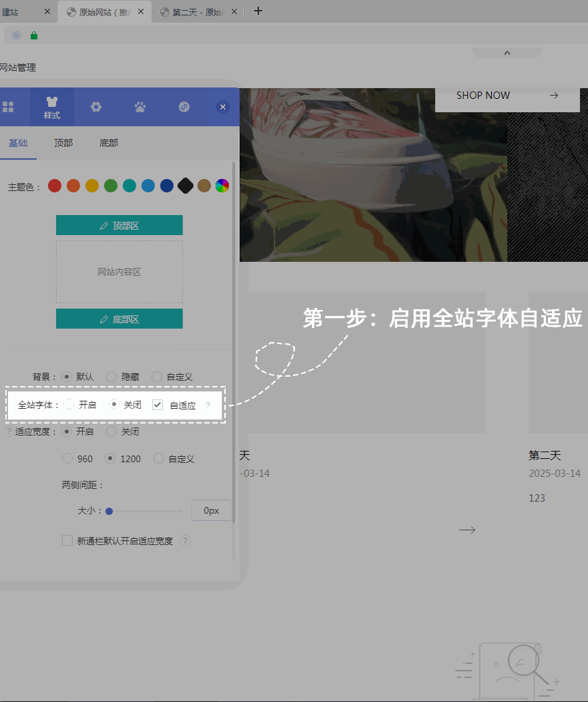This screenshot has width=588, height=702.
Task: Collapse the top bar with the up chevron
Action: 506,53
